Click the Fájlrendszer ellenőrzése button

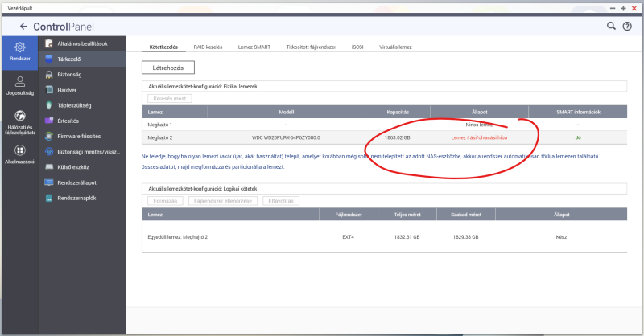(223, 201)
